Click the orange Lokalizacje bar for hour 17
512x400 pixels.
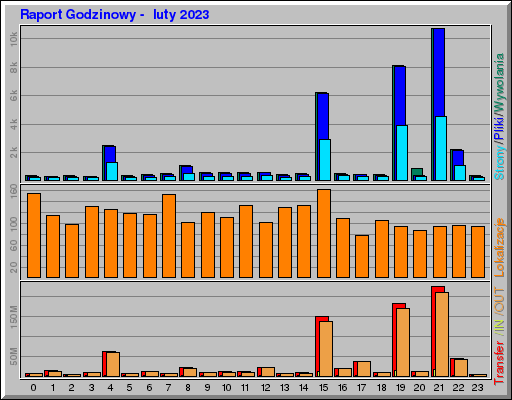click(x=362, y=256)
